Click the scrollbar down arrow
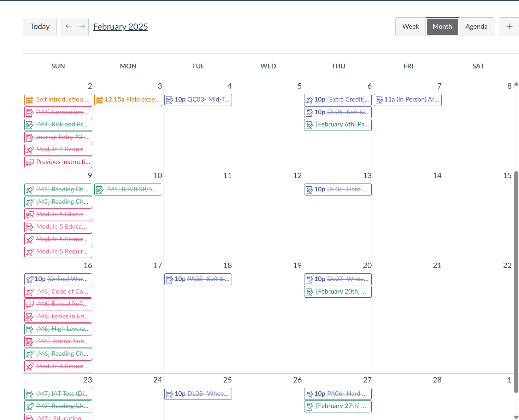Screen dimensions: 519x420 516,417
